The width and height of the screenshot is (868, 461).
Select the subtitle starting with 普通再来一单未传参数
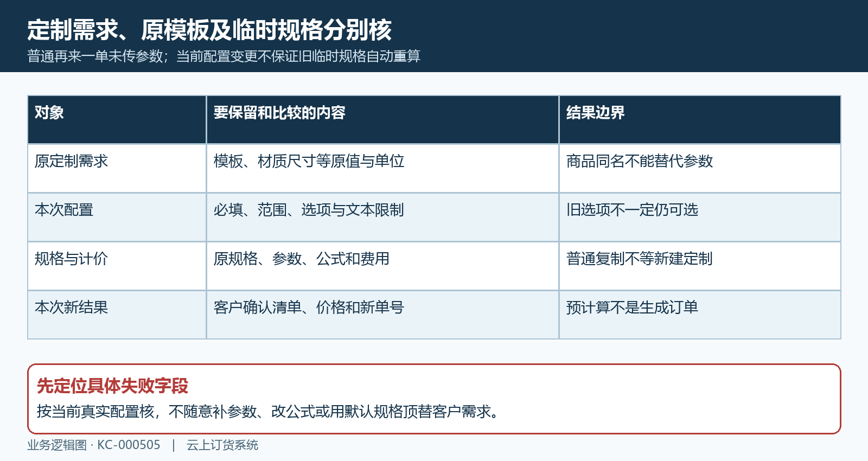tap(224, 56)
